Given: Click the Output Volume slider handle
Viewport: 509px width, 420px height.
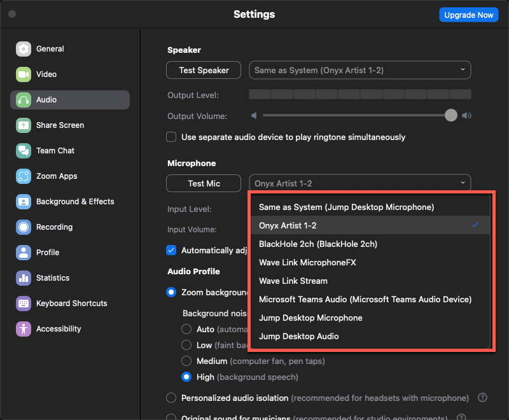Looking at the screenshot, I should tap(451, 115).
